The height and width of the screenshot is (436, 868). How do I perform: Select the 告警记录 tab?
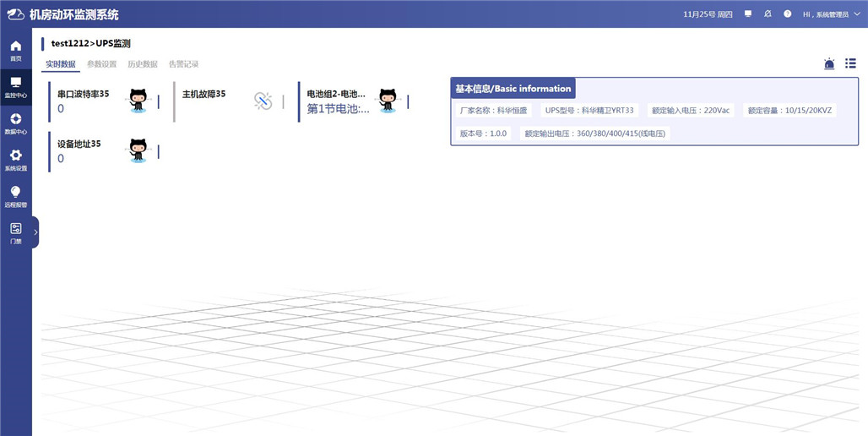(x=183, y=64)
